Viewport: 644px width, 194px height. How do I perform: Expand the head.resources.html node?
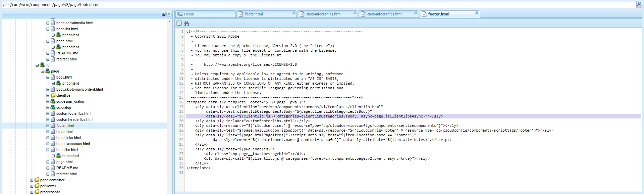pos(48,144)
